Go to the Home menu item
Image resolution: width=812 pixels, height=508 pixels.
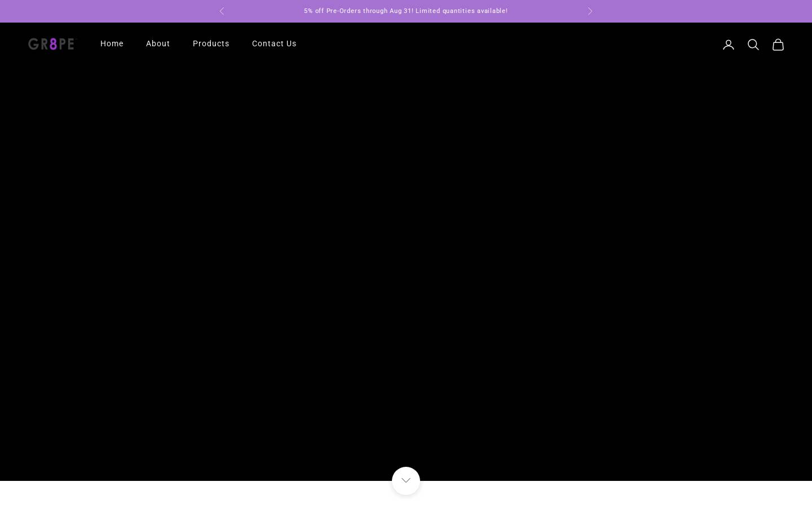pos(112,43)
